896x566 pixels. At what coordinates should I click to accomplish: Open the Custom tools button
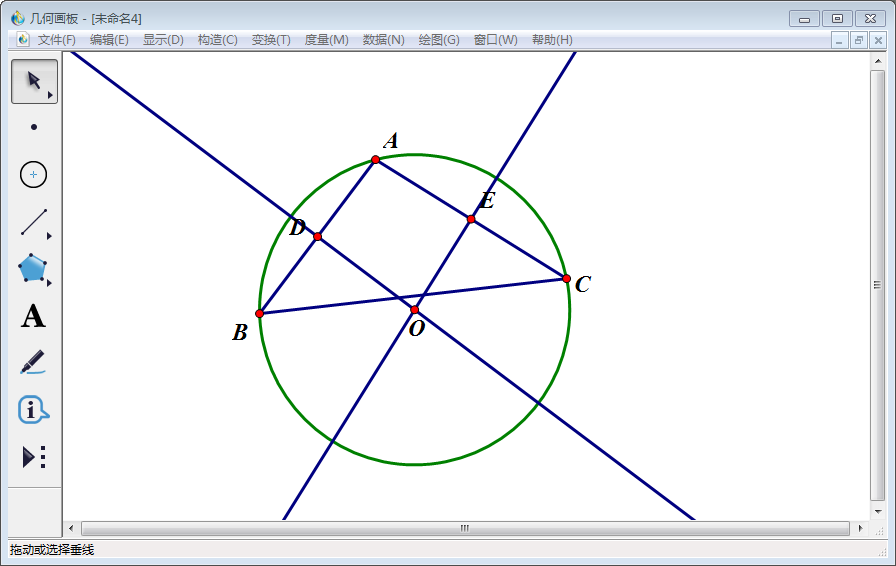34,457
